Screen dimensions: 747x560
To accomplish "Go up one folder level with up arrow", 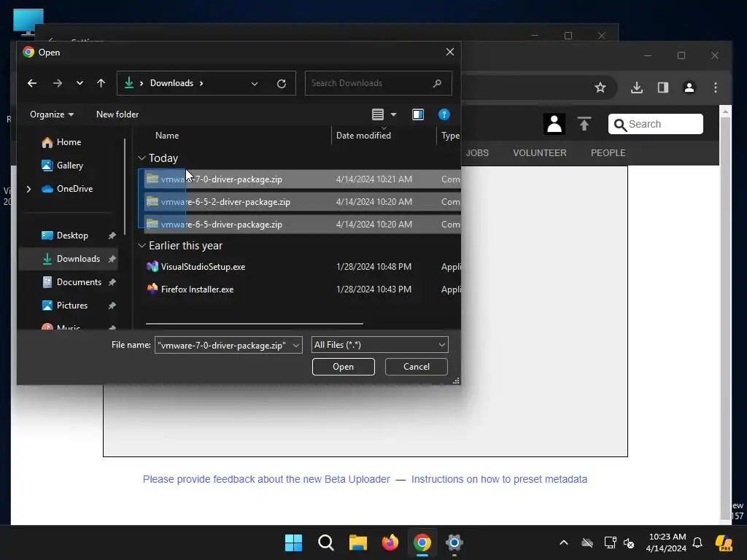I will click(x=101, y=83).
